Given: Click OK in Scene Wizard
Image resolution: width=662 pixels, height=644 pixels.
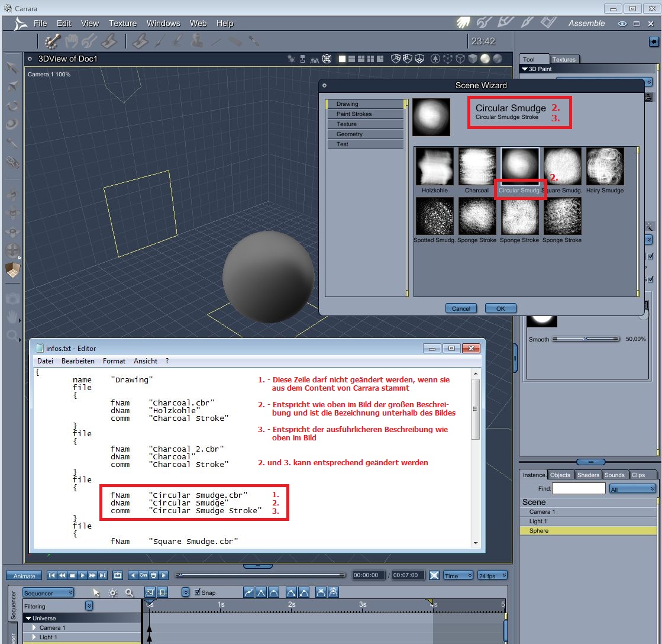Looking at the screenshot, I should 500,308.
